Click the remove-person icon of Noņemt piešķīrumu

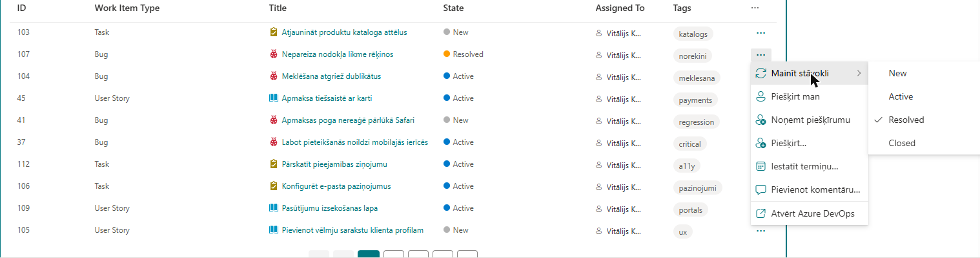coord(761,120)
